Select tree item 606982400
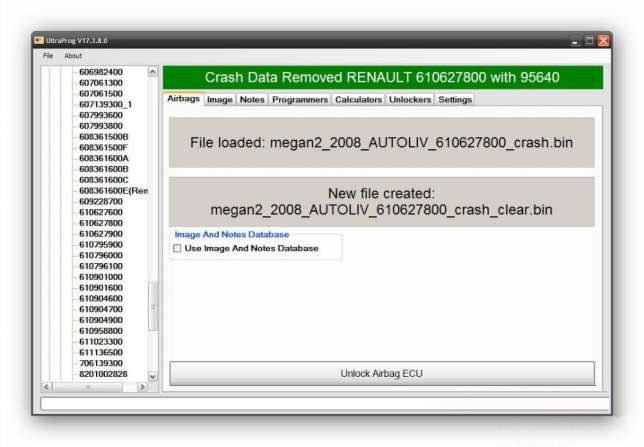This screenshot has height=447, width=644. pos(101,72)
